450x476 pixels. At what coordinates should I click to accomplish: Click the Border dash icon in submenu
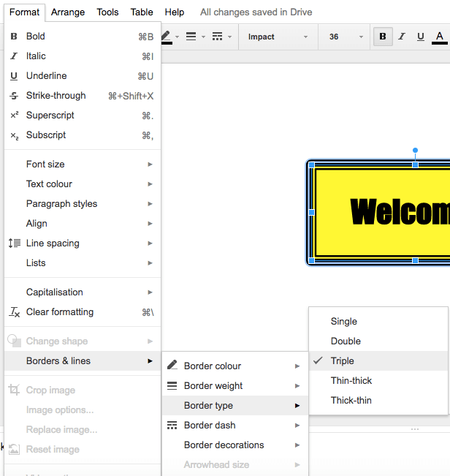(172, 426)
